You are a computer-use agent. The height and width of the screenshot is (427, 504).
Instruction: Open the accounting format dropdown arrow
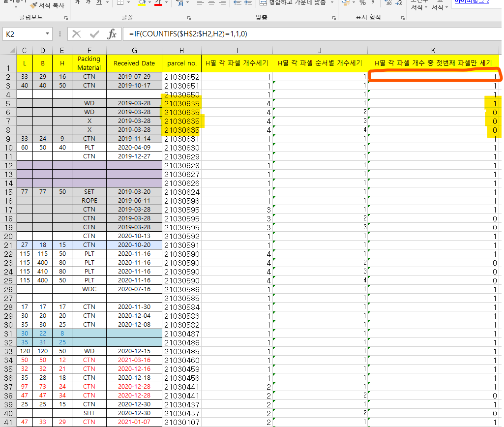354,3
